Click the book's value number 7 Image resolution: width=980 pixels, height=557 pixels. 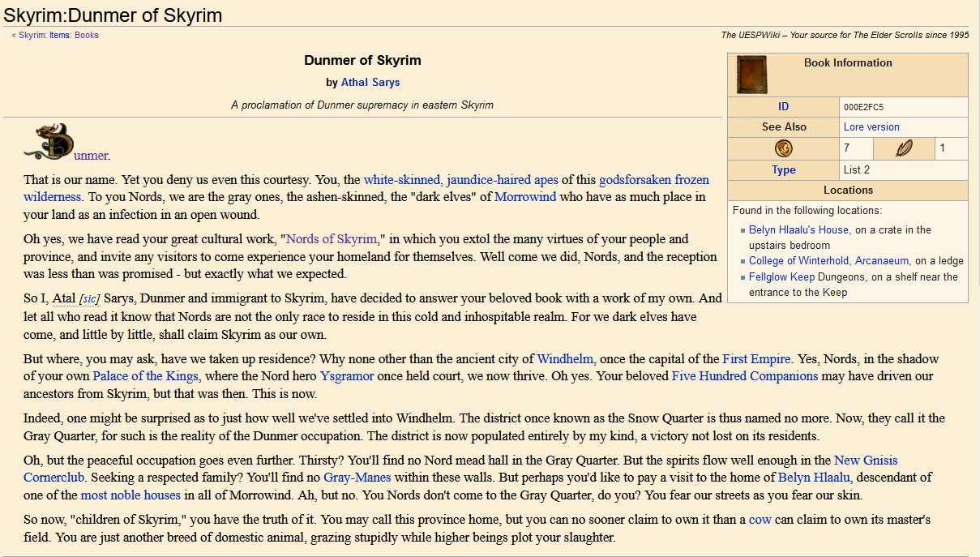[846, 148]
